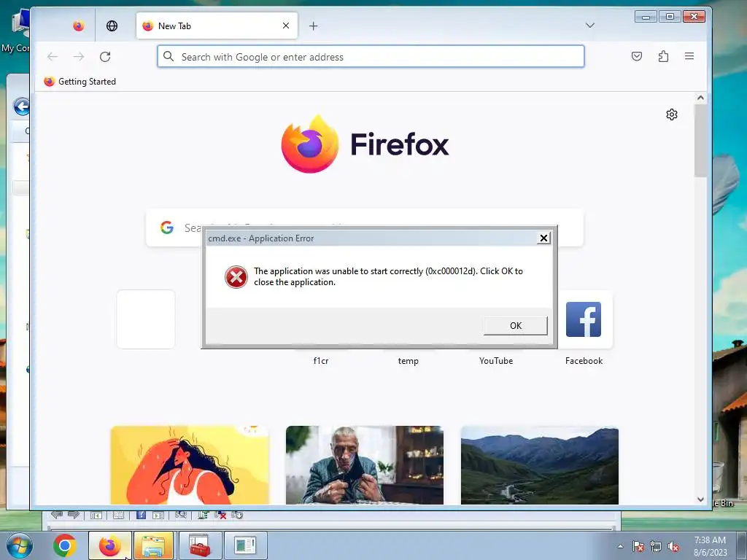Switch to Firefox in the taskbar
Image resolution: width=747 pixels, height=560 pixels.
point(110,545)
